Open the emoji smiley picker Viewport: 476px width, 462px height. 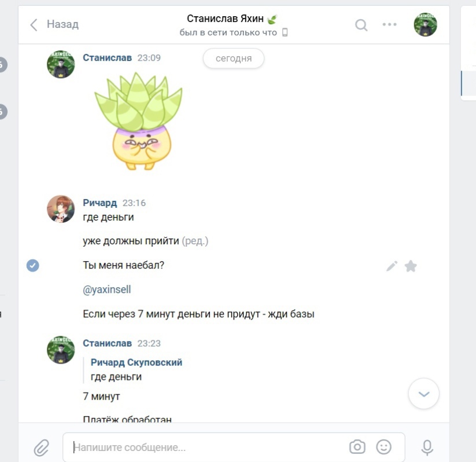click(383, 447)
